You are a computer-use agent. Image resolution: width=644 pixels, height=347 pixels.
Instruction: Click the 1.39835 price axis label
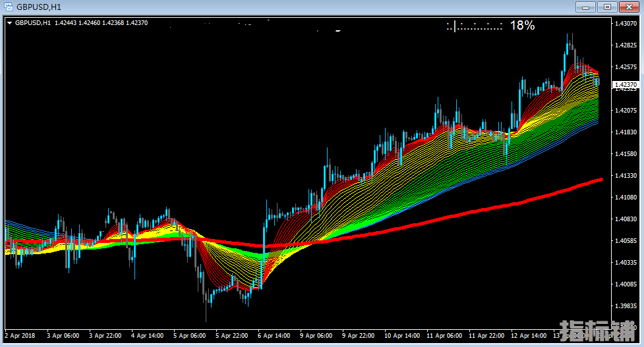click(x=625, y=306)
